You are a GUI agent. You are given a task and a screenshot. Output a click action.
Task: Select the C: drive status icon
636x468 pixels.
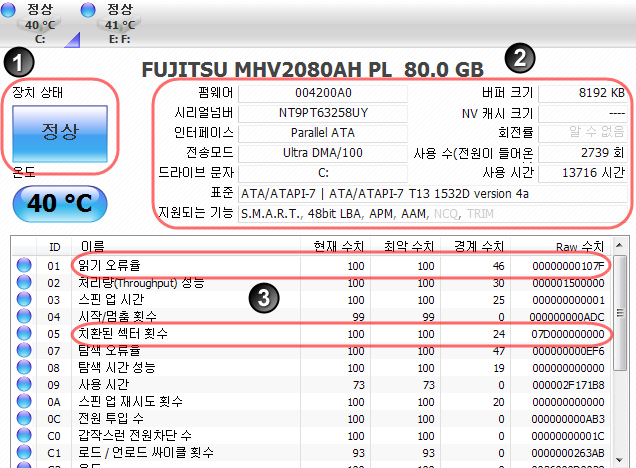point(8,10)
